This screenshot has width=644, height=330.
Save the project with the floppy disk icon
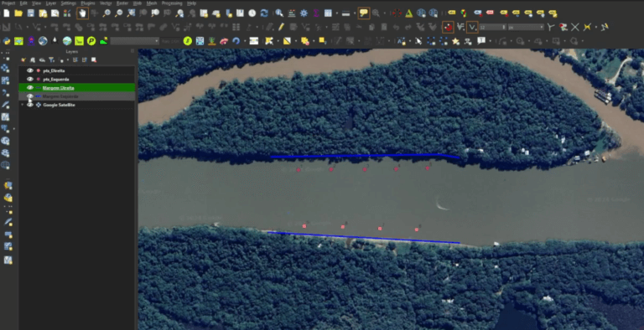[x=31, y=13]
